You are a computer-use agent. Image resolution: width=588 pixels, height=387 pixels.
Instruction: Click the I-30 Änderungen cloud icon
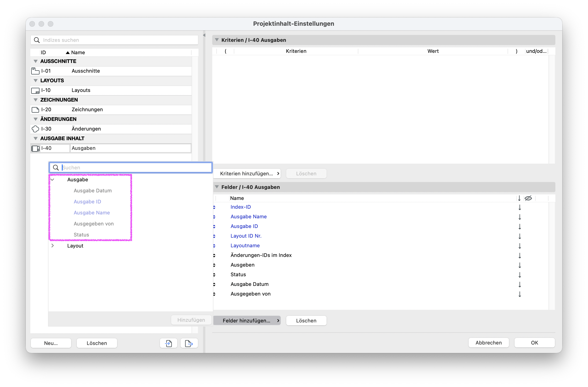[x=35, y=129]
